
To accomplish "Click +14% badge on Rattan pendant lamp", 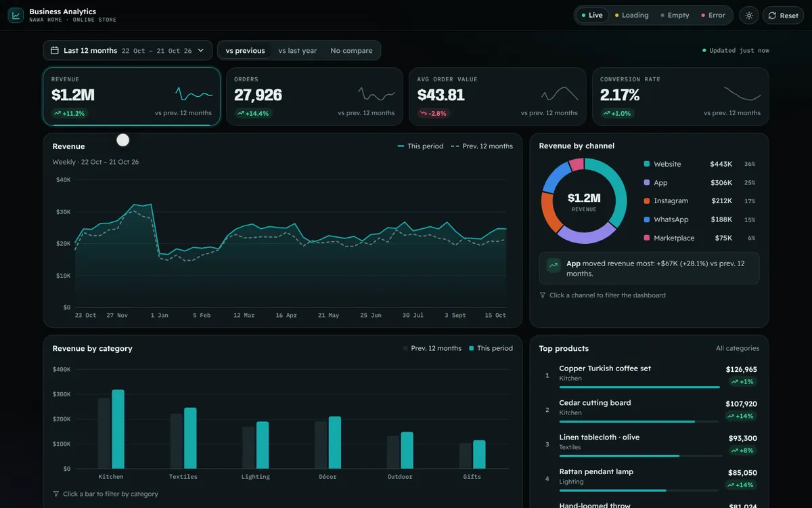I will click(740, 485).
